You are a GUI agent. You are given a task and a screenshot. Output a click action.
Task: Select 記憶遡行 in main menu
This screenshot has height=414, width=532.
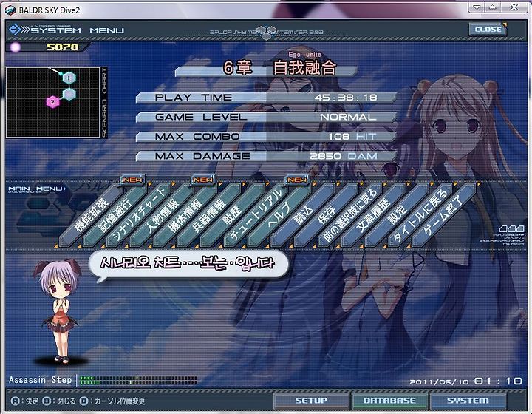(x=113, y=216)
